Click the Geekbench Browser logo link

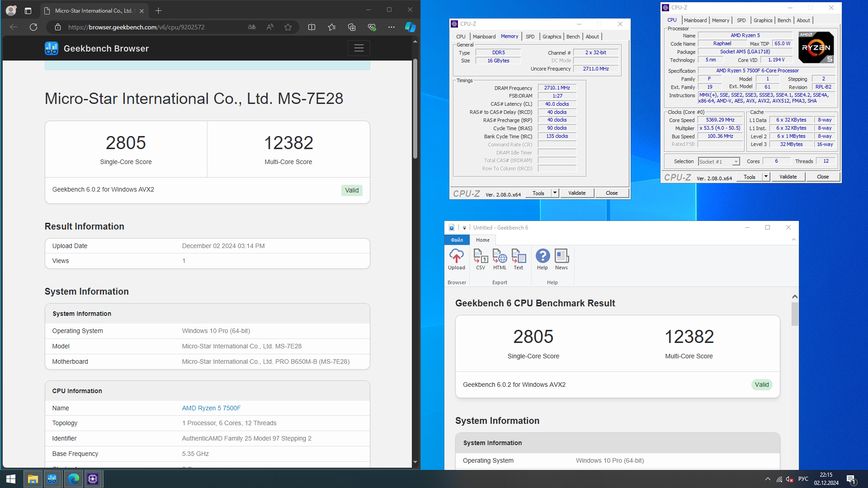pos(97,48)
